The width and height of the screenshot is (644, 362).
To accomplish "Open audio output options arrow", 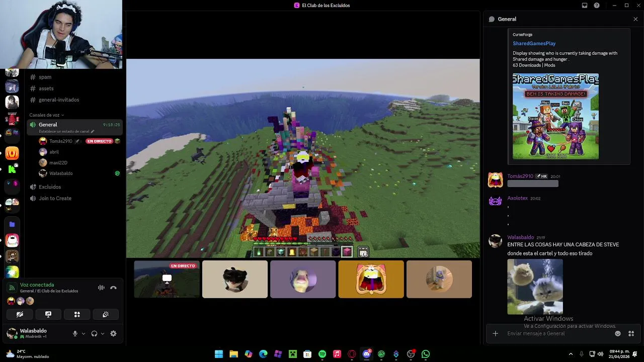I will 103,333.
